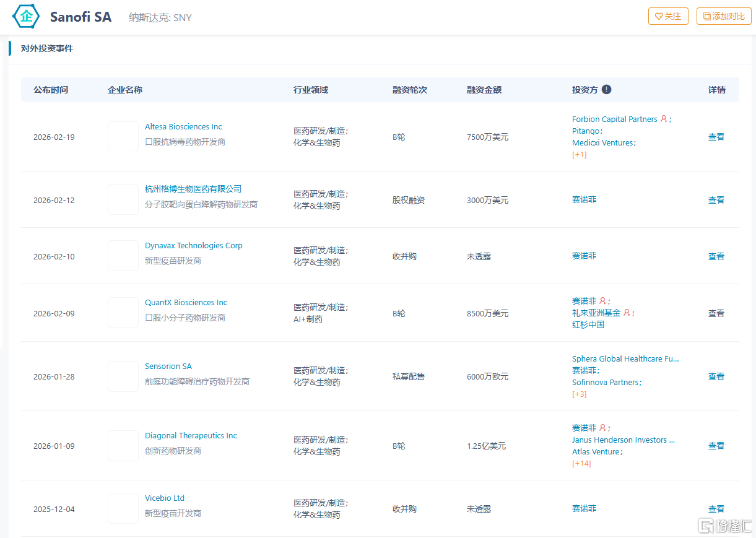Click the Sanofi SA enterprise logo icon
Viewport: 756px width, 538px height.
(26, 17)
